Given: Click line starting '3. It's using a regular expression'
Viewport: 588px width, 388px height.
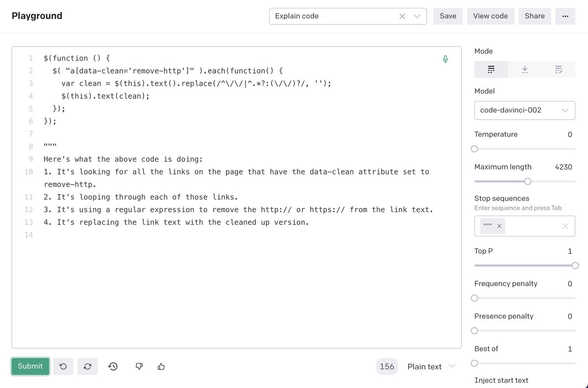Looking at the screenshot, I should tap(239, 210).
